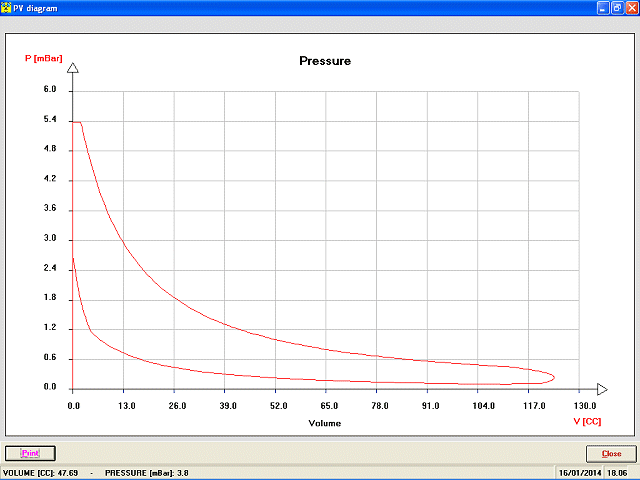This screenshot has height=480, width=640.
Task: Click the 4.8 value on pressure axis
Action: point(50,149)
